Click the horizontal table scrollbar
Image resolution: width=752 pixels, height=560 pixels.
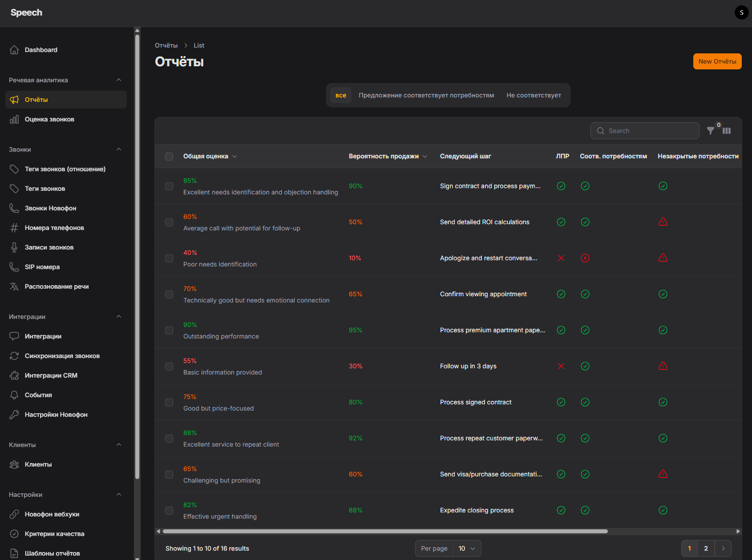pyautogui.click(x=385, y=531)
